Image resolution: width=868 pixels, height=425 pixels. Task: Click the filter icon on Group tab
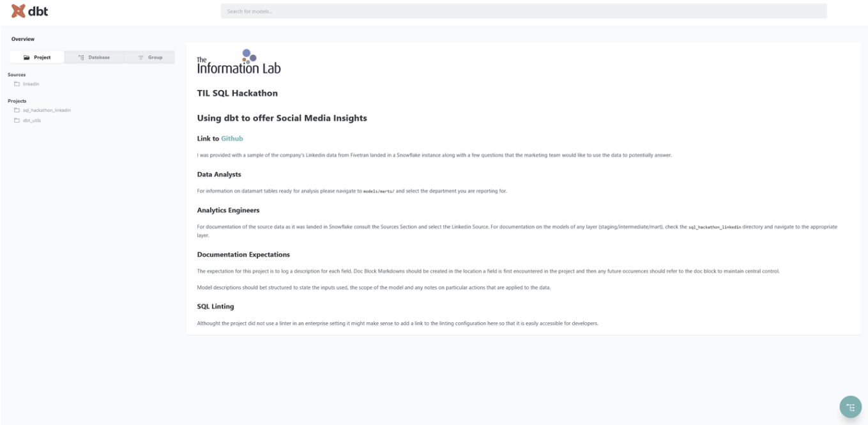[141, 58]
